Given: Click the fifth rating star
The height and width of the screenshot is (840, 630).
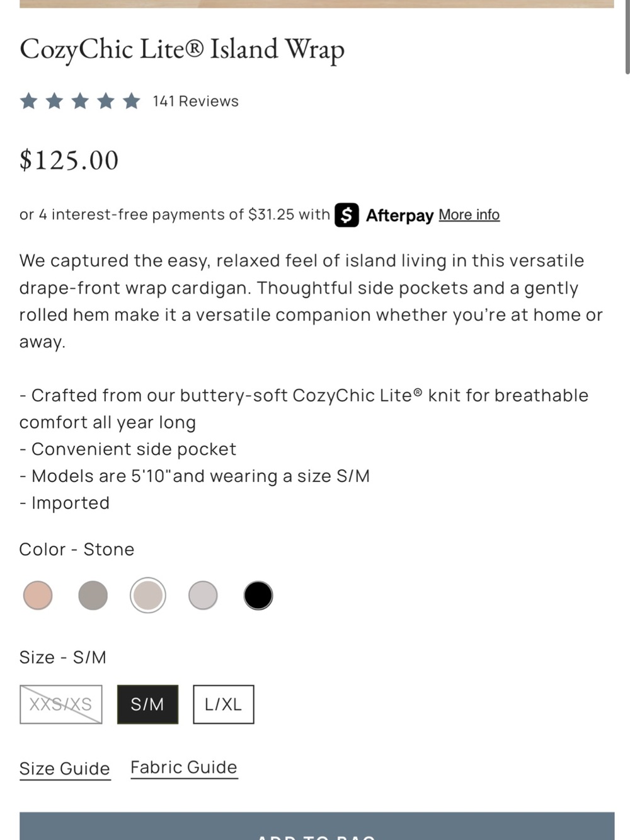Looking at the screenshot, I should tap(132, 101).
